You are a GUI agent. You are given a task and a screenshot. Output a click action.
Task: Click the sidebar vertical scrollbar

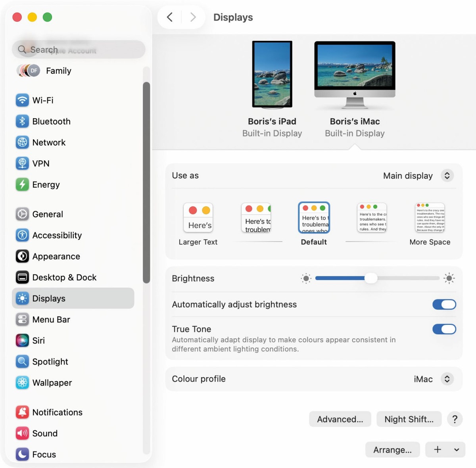coord(146,182)
